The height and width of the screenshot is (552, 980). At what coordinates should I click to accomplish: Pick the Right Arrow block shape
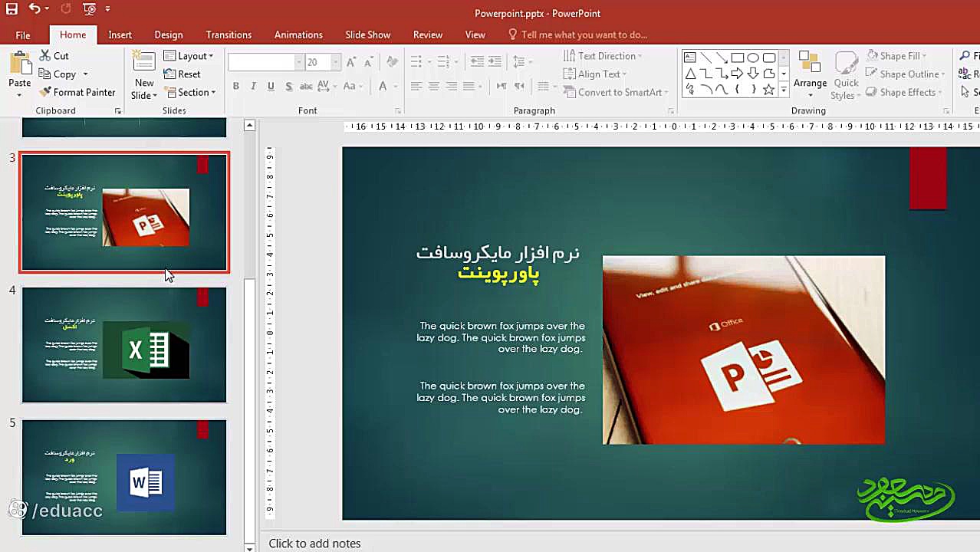[x=738, y=74]
